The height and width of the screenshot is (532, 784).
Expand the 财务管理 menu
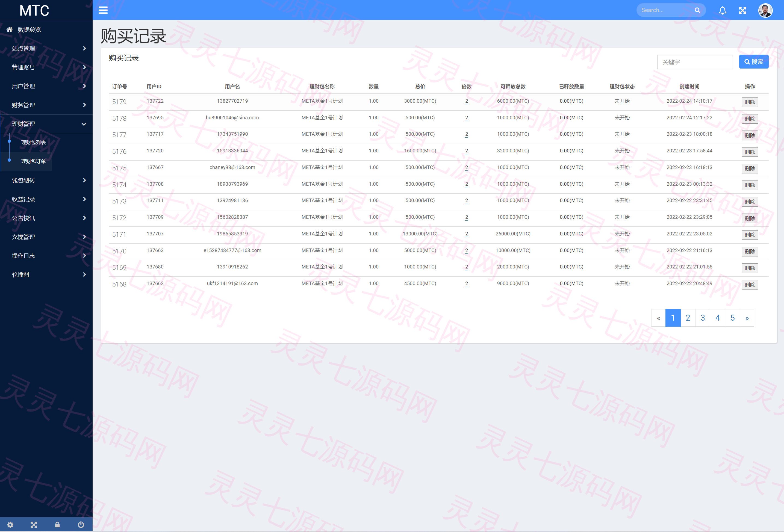click(46, 105)
